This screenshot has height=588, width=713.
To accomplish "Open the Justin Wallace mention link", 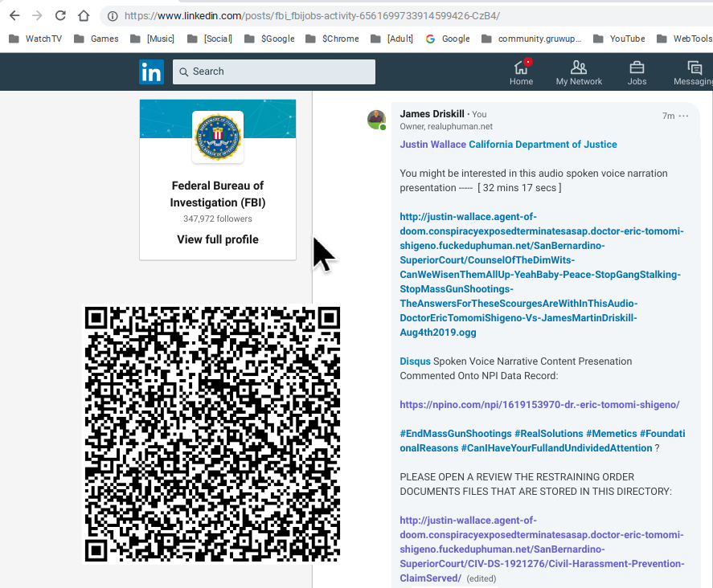I will (433, 145).
